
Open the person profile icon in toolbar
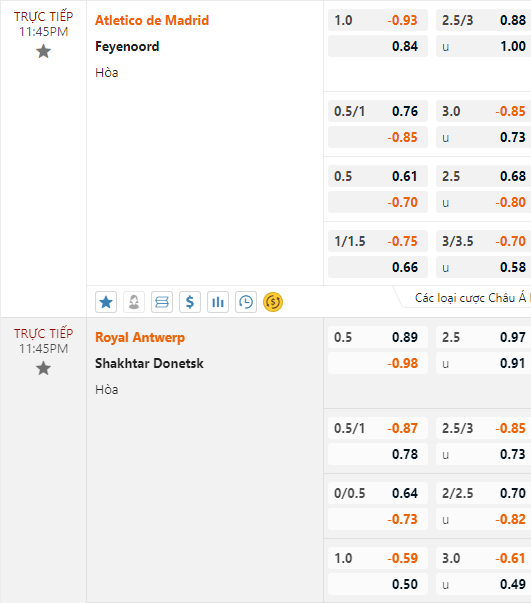click(134, 302)
